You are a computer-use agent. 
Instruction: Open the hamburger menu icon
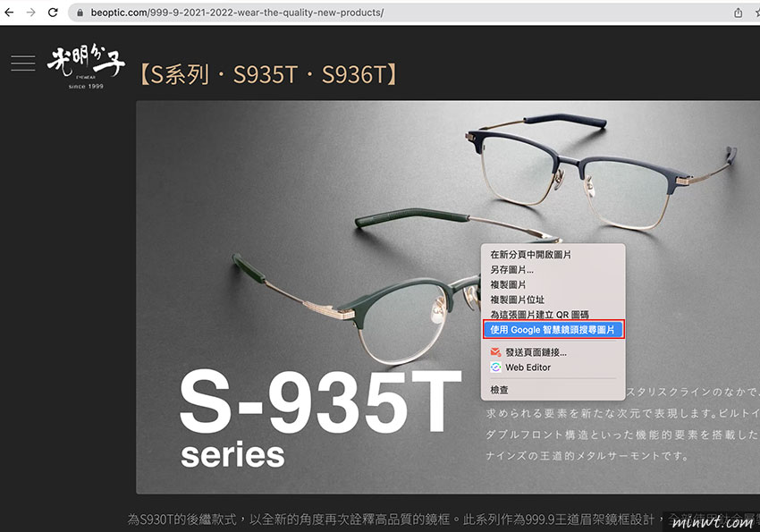coord(22,63)
